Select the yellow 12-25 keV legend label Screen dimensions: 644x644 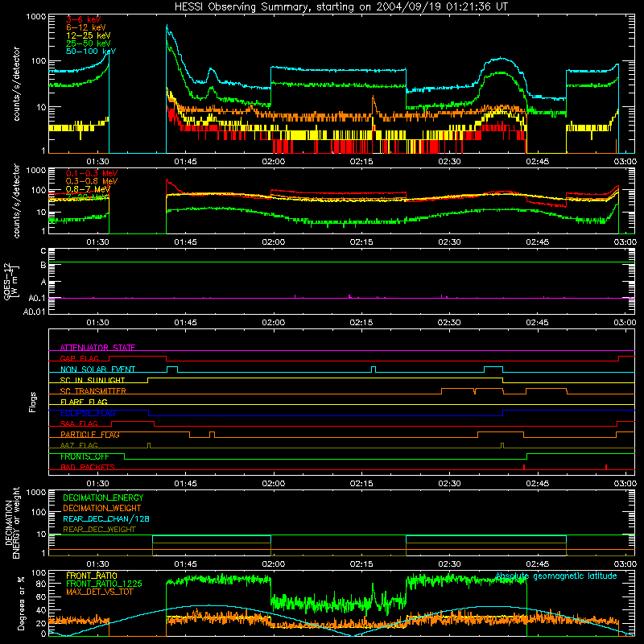88,35
